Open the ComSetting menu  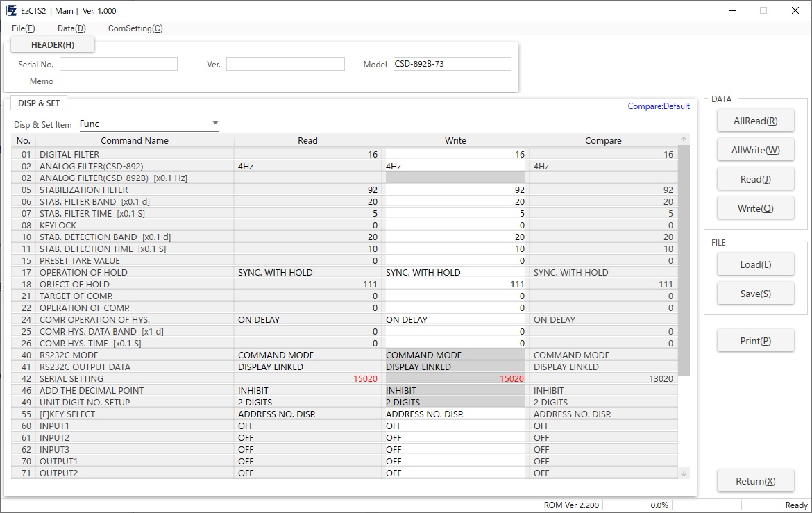[x=135, y=28]
